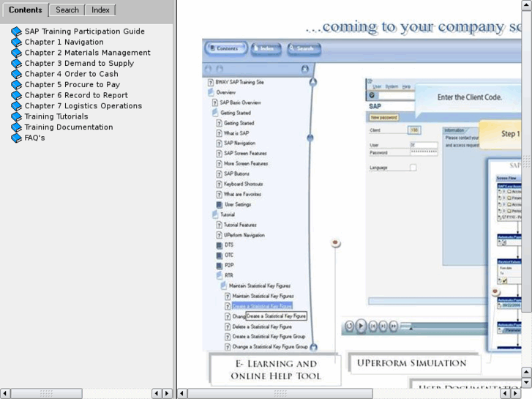The height and width of the screenshot is (399, 532).
Task: Click the book icon beside Chapter 2 Materials Management
Action: point(16,53)
